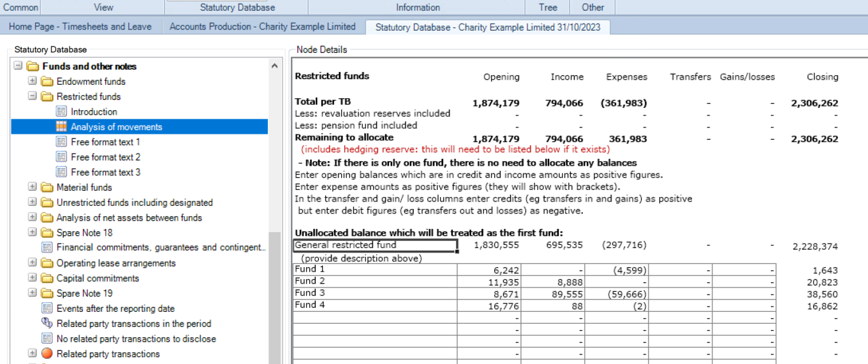Select the Introduction tree item
This screenshot has width=868, height=364.
pos(94,112)
